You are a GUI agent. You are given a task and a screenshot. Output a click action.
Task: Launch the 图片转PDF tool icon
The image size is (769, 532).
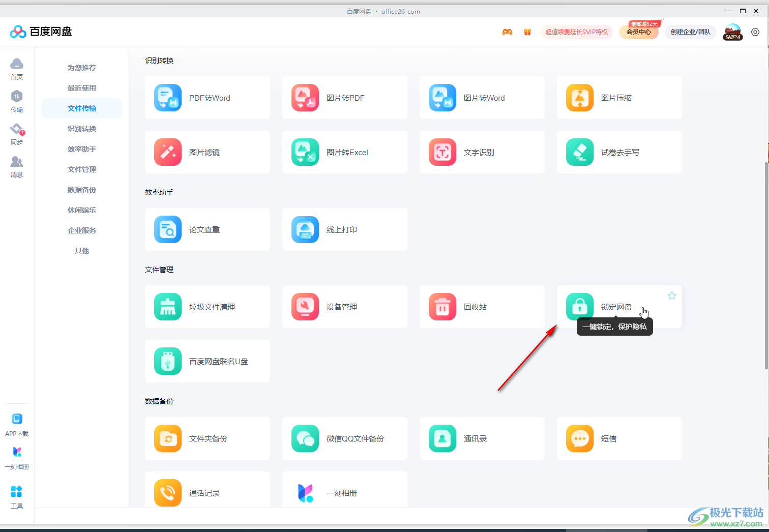pos(305,98)
